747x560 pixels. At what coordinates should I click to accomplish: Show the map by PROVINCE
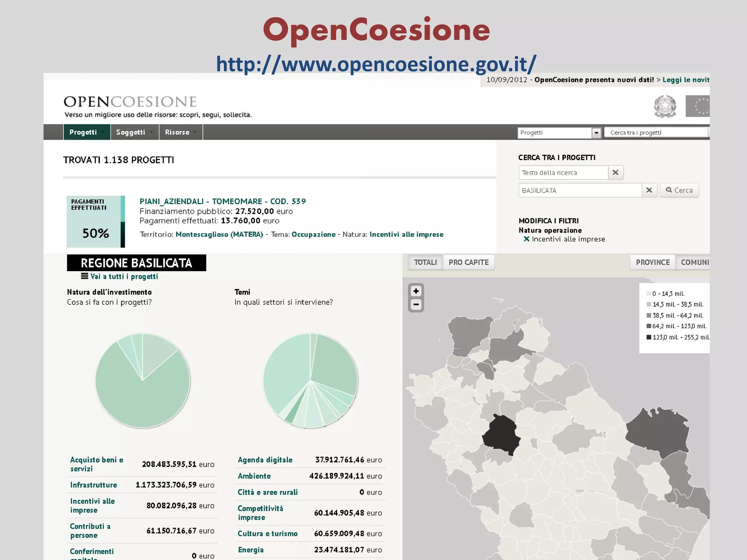pos(653,262)
